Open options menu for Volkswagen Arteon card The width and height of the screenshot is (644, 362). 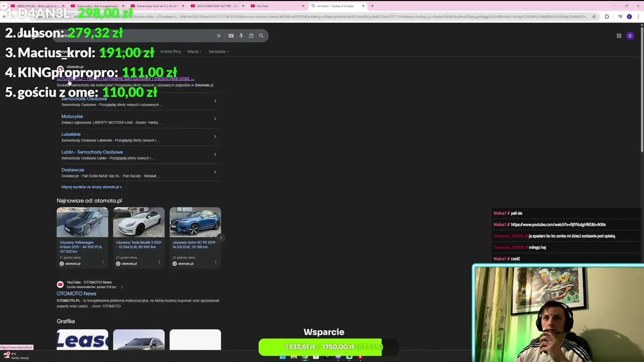tap(103, 262)
